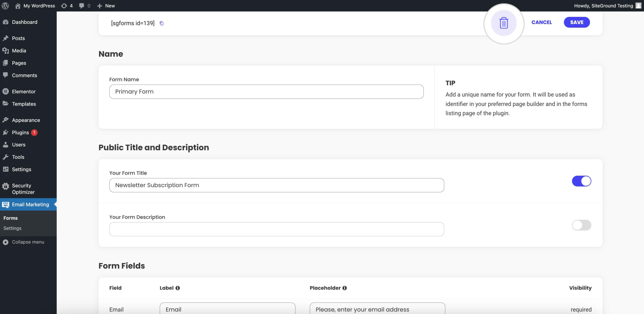
Task: Disable the form title toggle
Action: pos(581,181)
